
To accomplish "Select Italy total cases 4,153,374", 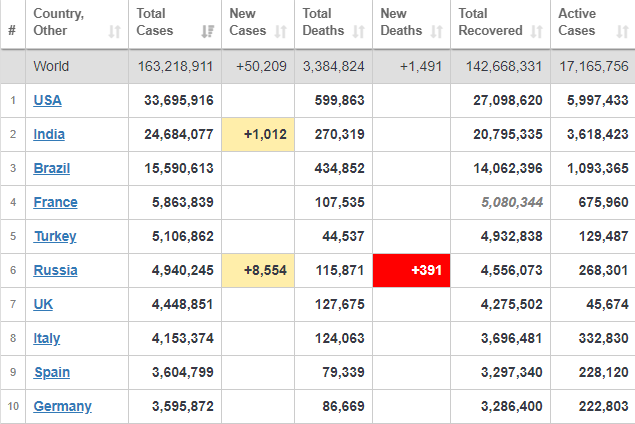I will pos(183,338).
